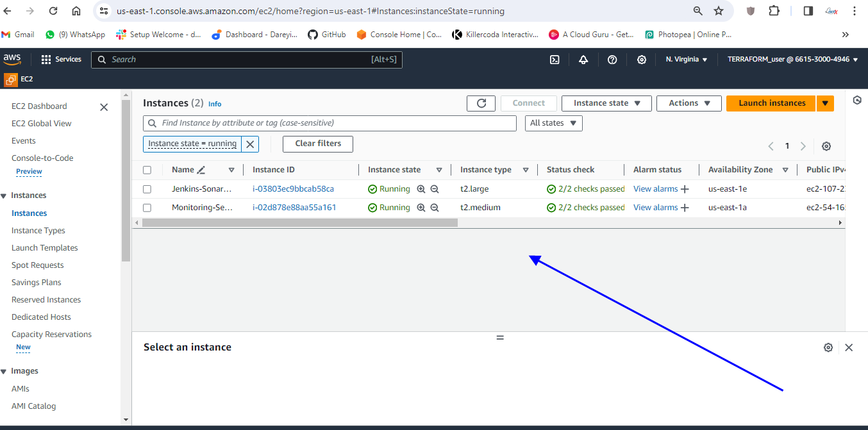Image resolution: width=868 pixels, height=430 pixels.
Task: Open the notifications bell icon
Action: coord(583,60)
